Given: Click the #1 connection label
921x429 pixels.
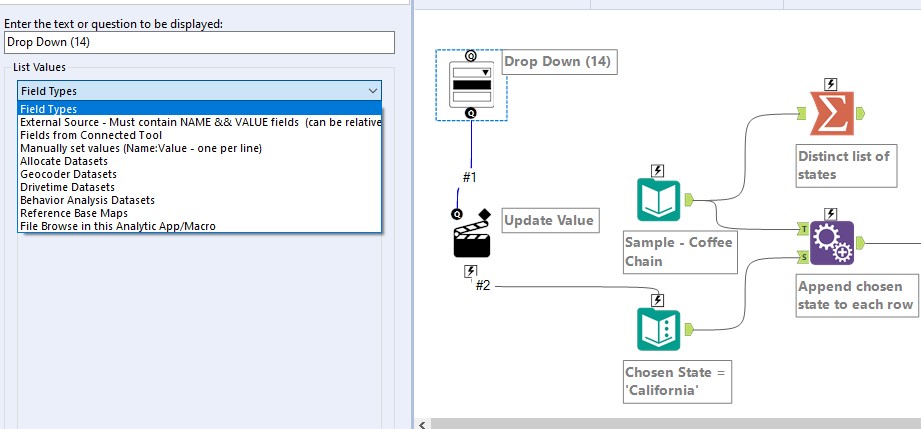Looking at the screenshot, I should (469, 177).
